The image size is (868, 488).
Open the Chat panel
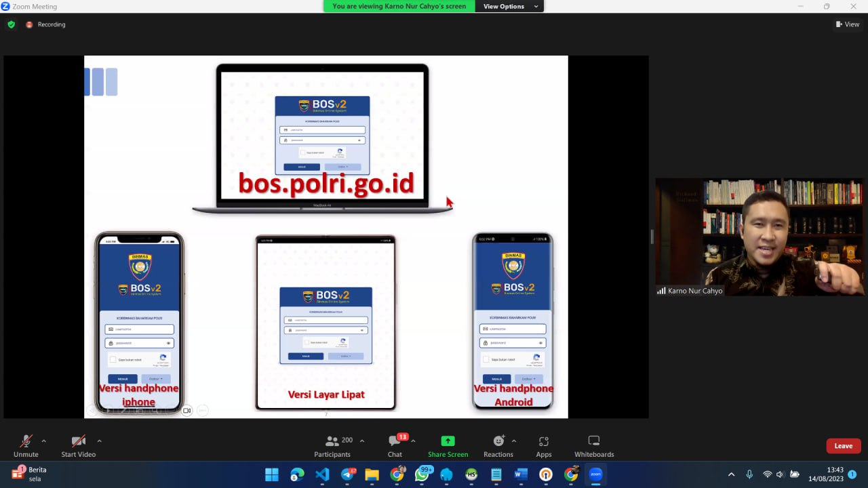[395, 441]
